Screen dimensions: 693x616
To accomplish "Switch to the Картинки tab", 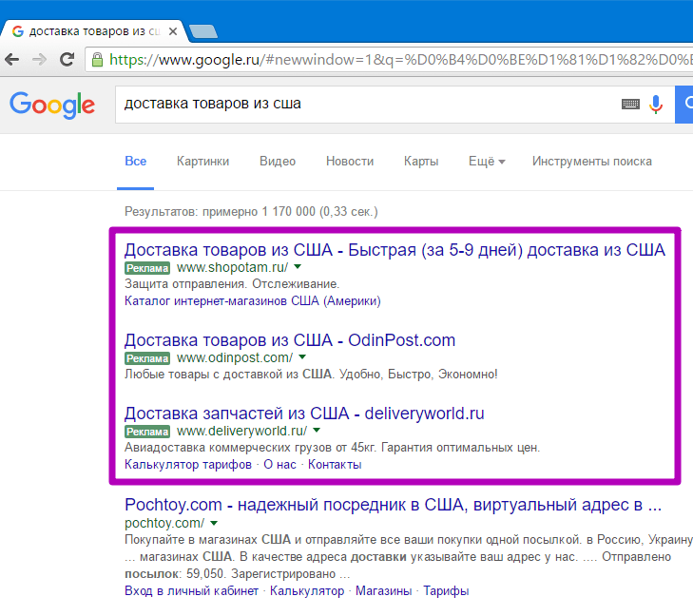I will click(202, 162).
